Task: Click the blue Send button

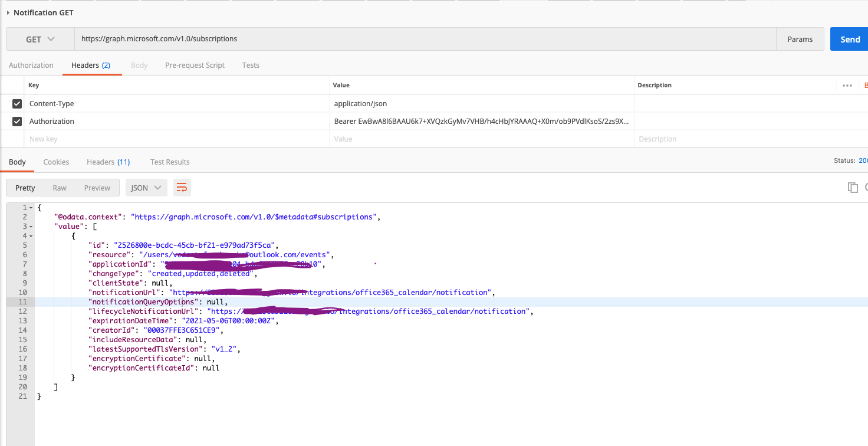Action: [849, 40]
